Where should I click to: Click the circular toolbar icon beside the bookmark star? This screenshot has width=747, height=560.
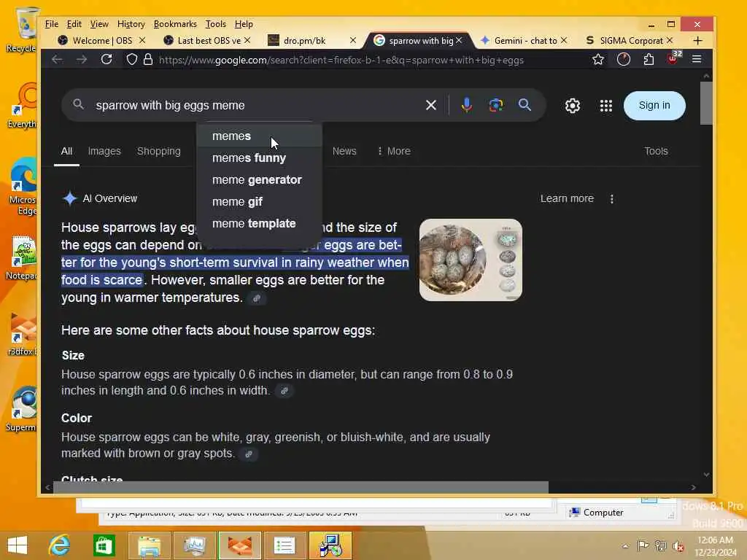[x=623, y=60]
